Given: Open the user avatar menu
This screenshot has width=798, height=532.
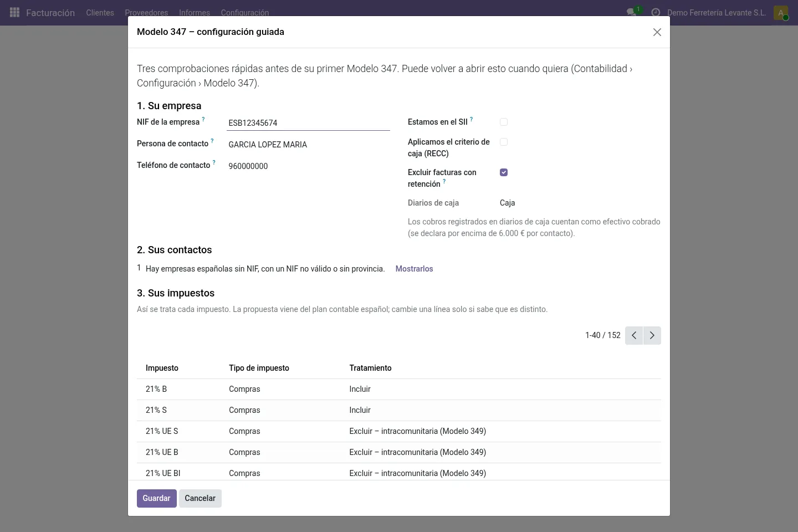Looking at the screenshot, I should (x=781, y=13).
